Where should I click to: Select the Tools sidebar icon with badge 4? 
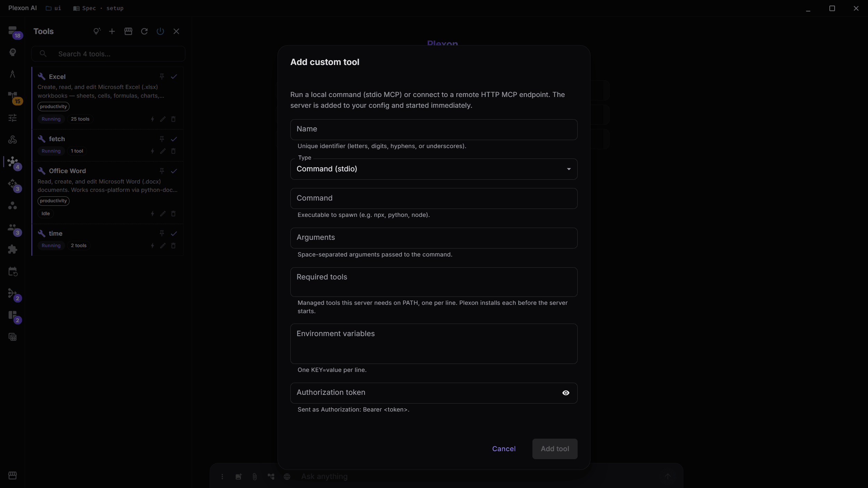[x=13, y=162]
